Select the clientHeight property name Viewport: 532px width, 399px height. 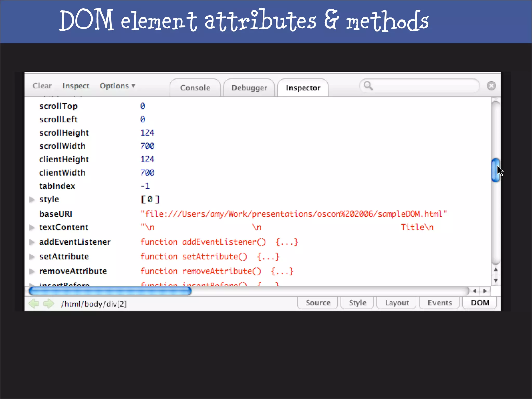[64, 159]
